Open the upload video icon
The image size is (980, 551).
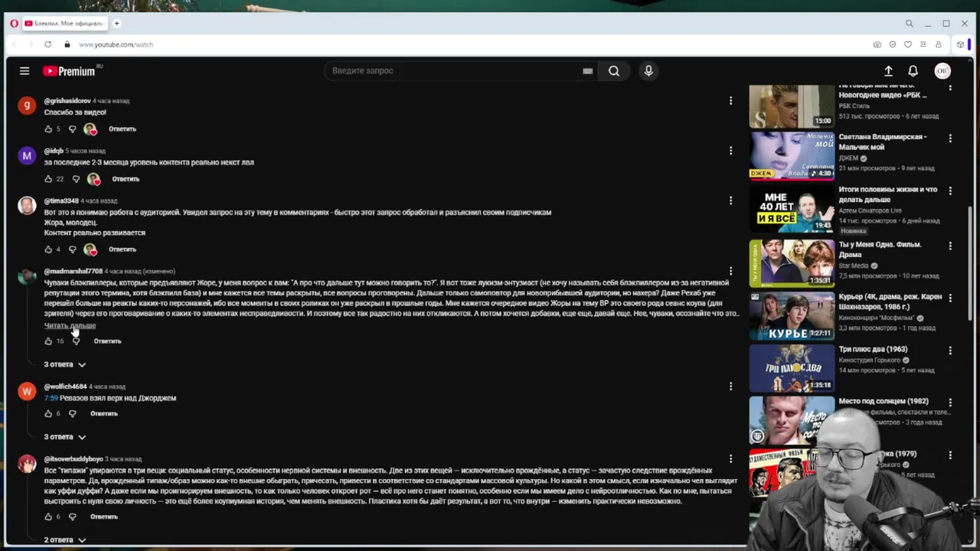(x=888, y=71)
